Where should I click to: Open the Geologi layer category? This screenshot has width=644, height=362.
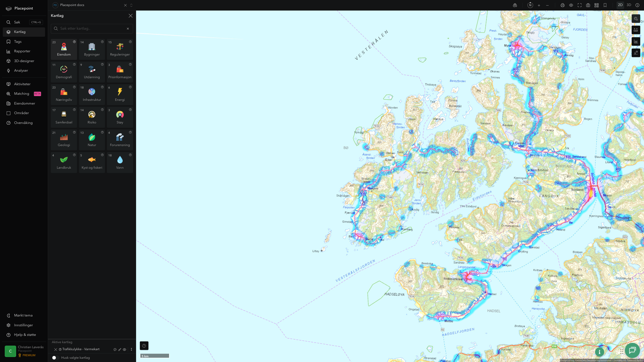[64, 140]
